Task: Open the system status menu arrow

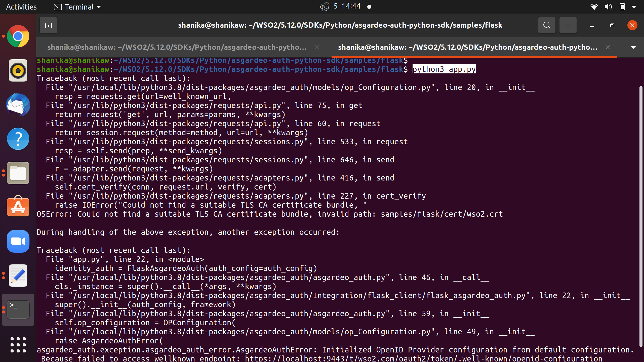Action: click(634, 7)
